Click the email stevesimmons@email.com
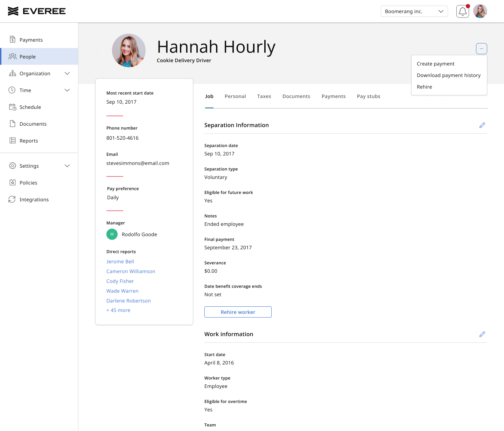Viewport: 504px width, 431px height. pos(138,163)
